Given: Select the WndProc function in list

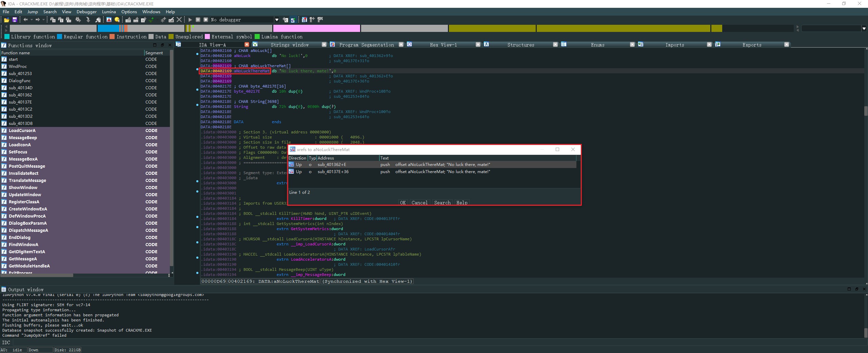Looking at the screenshot, I should tap(18, 67).
